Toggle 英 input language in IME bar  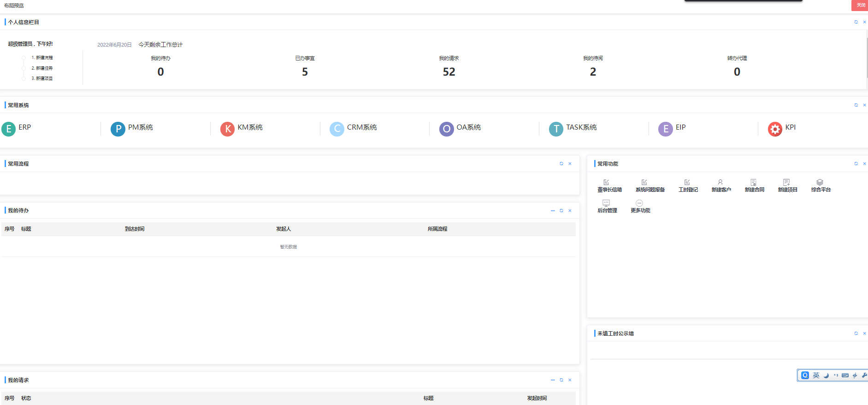coord(816,375)
